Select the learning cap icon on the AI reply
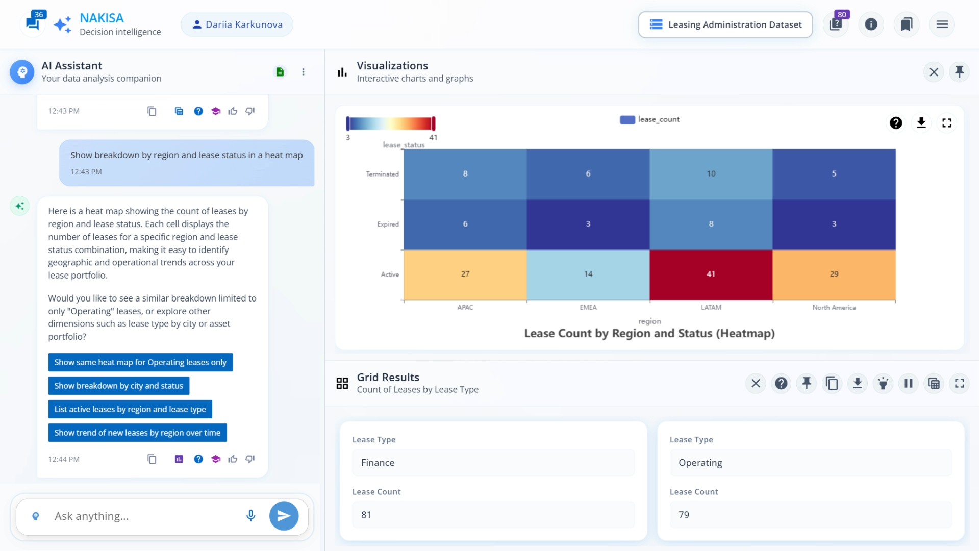Screen dimensions: 980x551 click(216, 459)
